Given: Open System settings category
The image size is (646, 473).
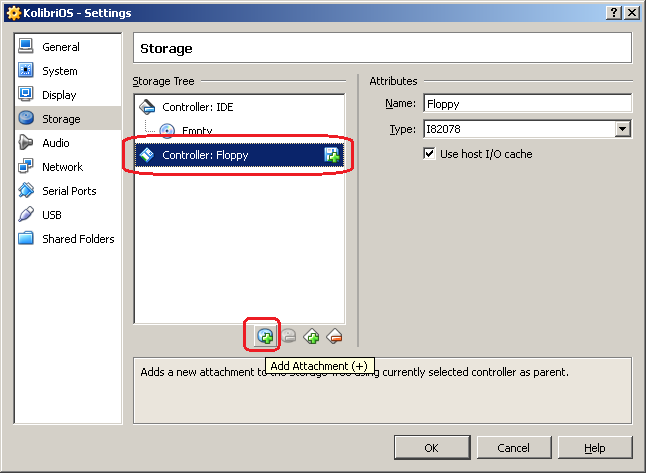Looking at the screenshot, I should [x=59, y=71].
